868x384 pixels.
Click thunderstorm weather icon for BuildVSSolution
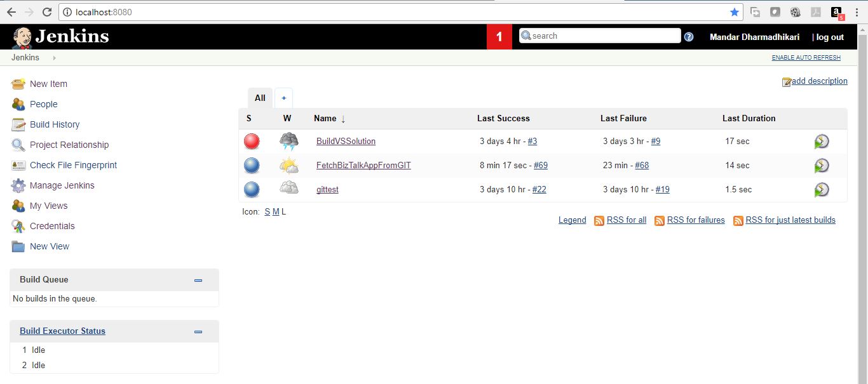[x=289, y=142]
